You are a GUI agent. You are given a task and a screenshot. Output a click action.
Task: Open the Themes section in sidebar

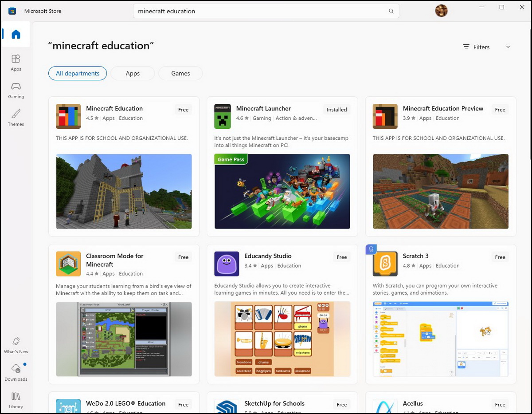pyautogui.click(x=16, y=118)
